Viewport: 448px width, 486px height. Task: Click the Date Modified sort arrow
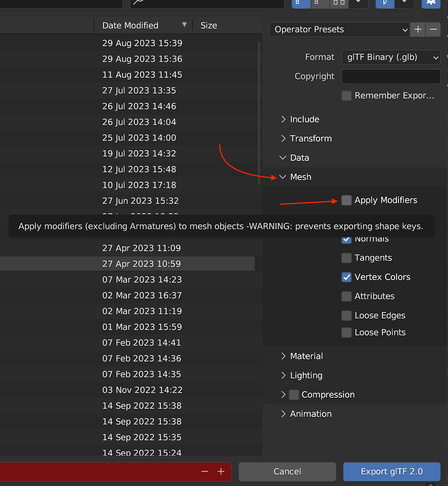coord(184,25)
